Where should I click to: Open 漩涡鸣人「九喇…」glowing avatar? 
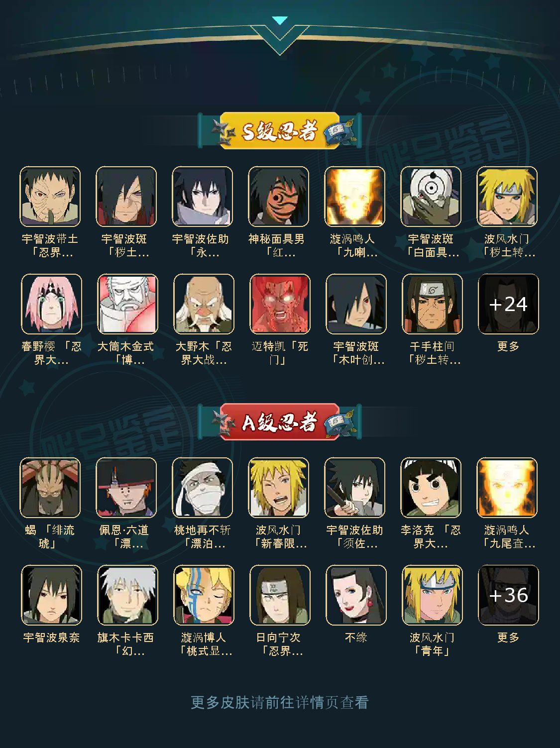point(355,197)
